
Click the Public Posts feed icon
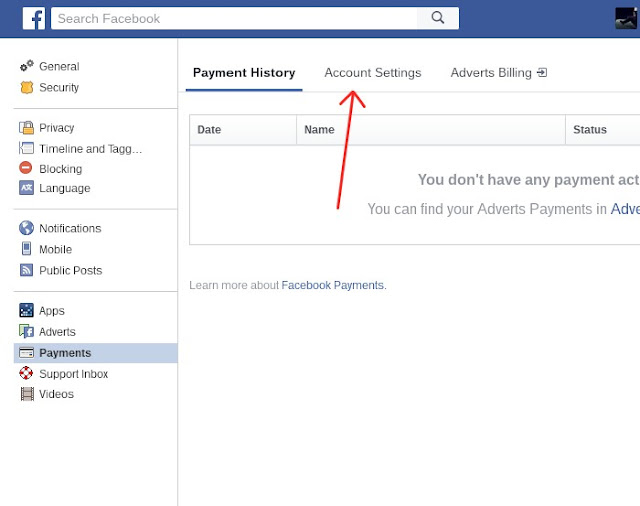coord(27,270)
